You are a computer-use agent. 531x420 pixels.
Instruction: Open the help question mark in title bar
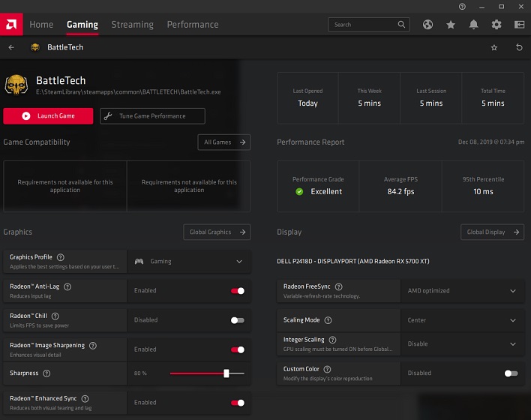462,7
